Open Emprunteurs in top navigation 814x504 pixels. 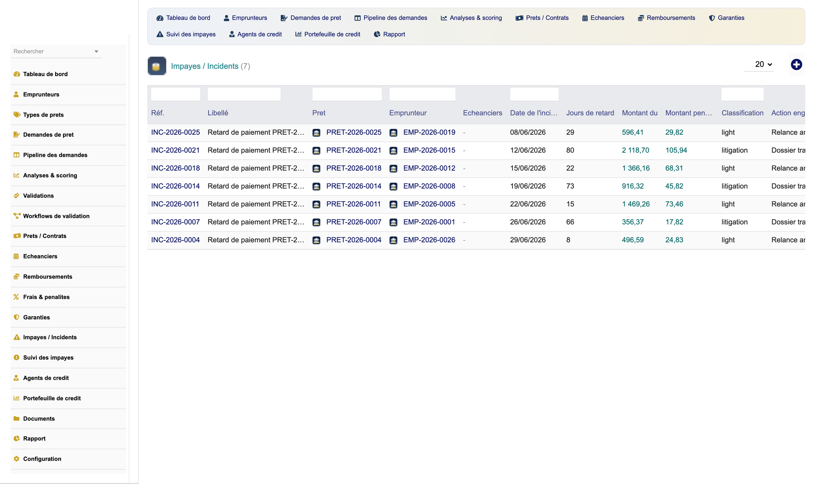245,18
